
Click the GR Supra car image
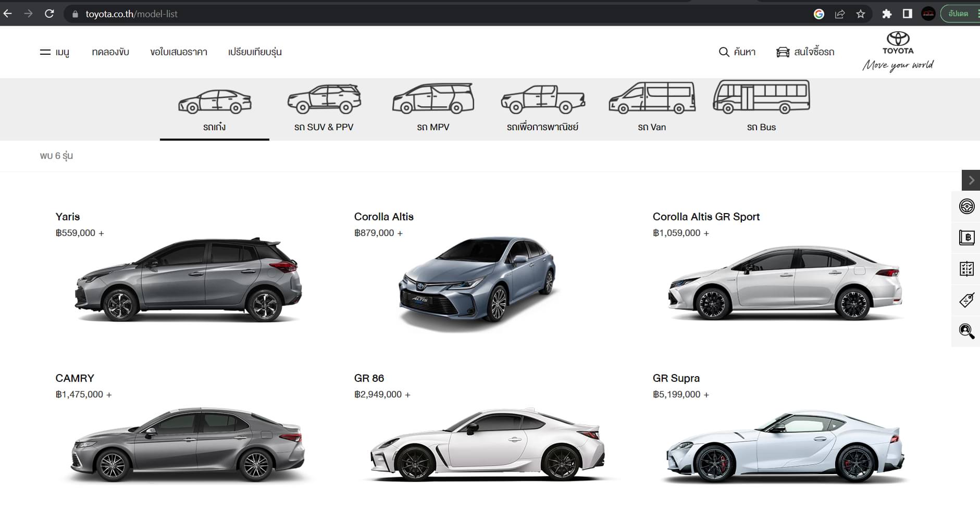pos(785,447)
